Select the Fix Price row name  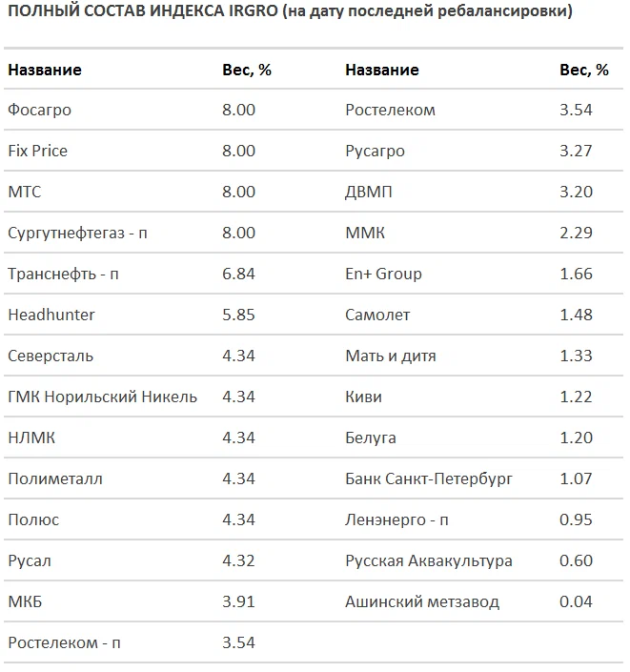coord(37,151)
